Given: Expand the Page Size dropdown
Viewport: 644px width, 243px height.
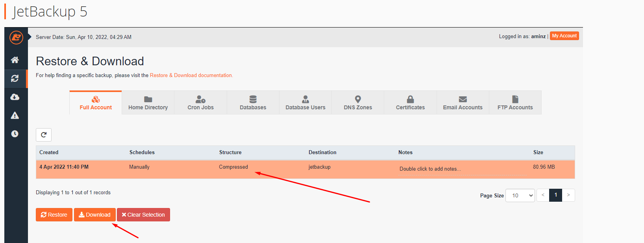Looking at the screenshot, I should (x=520, y=195).
